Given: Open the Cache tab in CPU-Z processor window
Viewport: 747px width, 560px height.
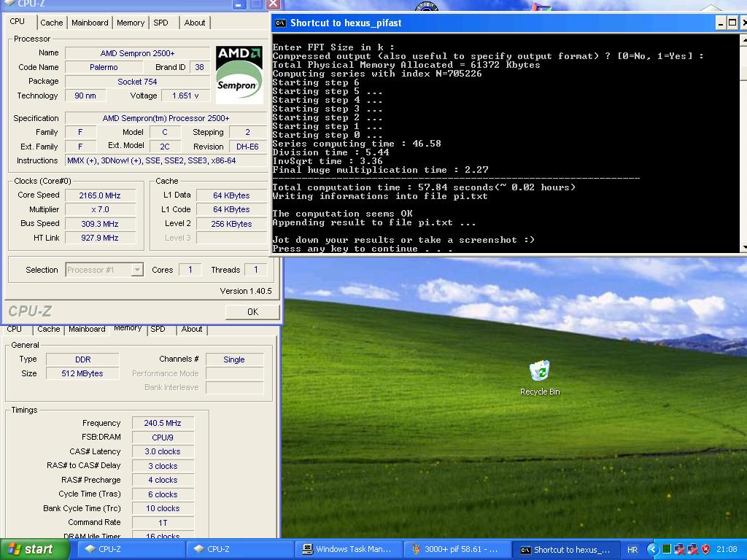Looking at the screenshot, I should tap(52, 23).
